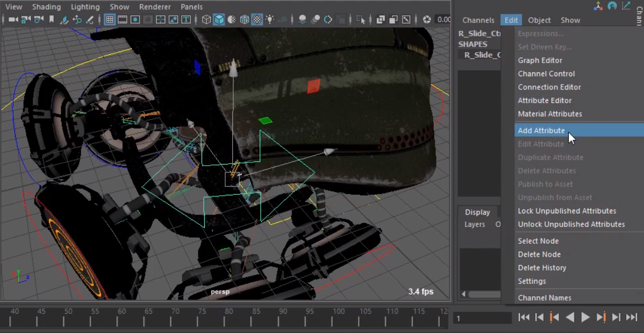Open the Panels viewport menu
This screenshot has width=644, height=333.
[x=192, y=7]
